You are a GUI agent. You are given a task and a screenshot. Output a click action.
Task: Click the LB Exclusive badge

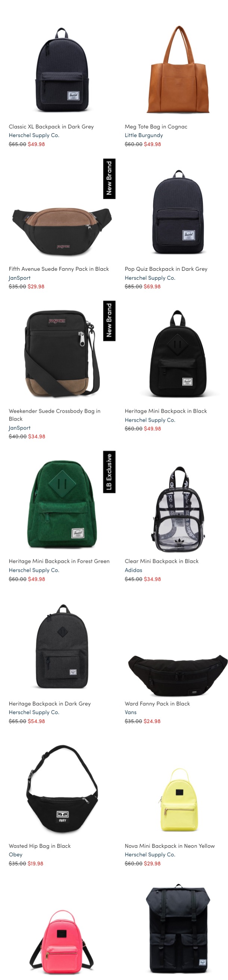pyautogui.click(x=109, y=472)
